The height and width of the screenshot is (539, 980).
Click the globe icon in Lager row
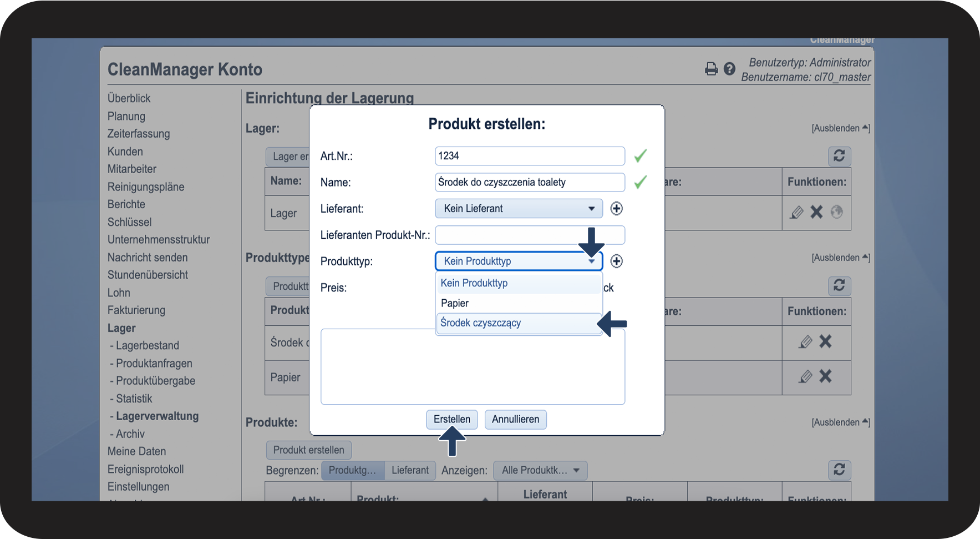836,212
